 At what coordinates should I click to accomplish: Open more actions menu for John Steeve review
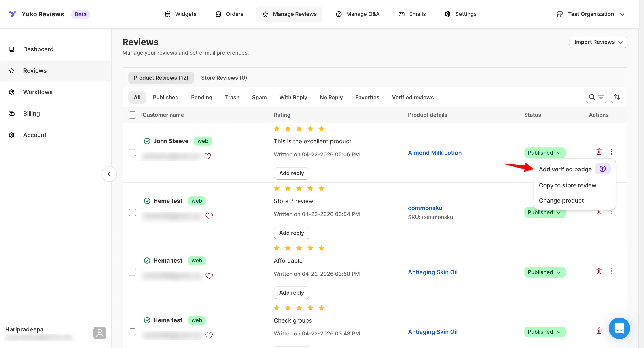click(612, 151)
